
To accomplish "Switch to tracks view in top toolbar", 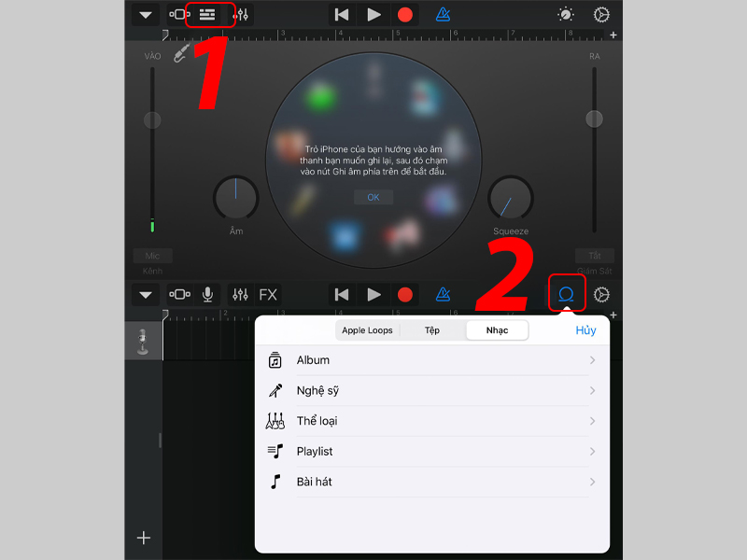I will (207, 15).
